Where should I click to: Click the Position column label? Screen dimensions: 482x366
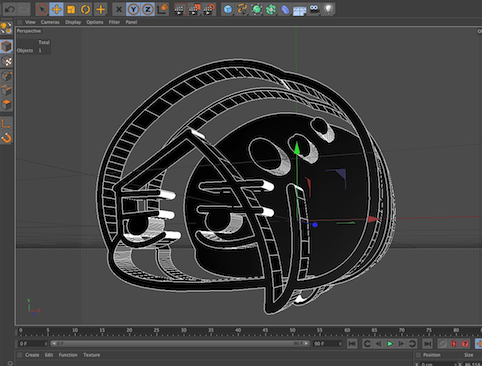click(x=432, y=355)
